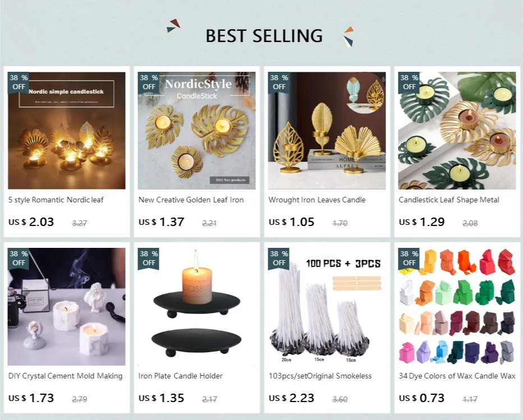Open the NordicStyle CandleStick product image
Viewport: 523px width, 420px height.
(197, 131)
